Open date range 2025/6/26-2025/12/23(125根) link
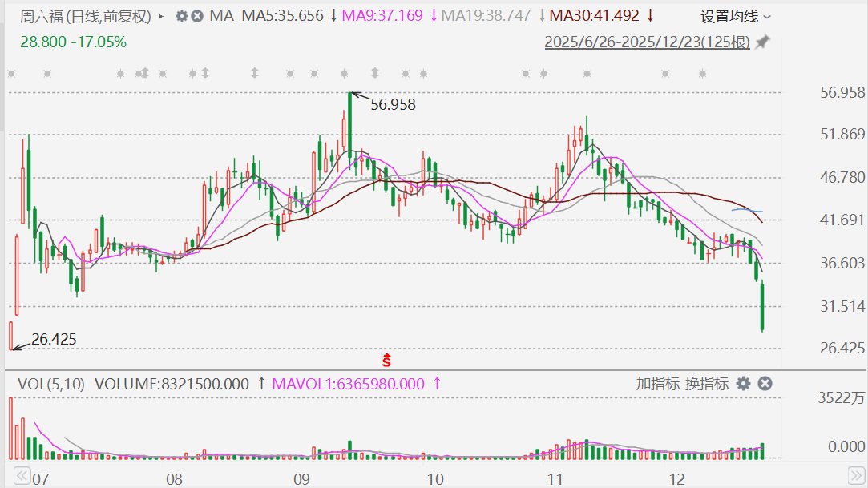Image resolution: width=868 pixels, height=488 pixels. pos(647,42)
